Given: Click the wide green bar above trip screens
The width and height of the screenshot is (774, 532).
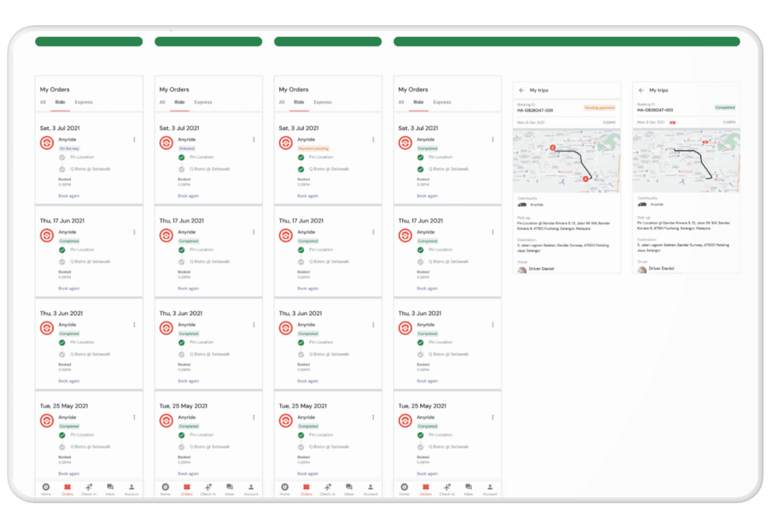Looking at the screenshot, I should pos(567,42).
